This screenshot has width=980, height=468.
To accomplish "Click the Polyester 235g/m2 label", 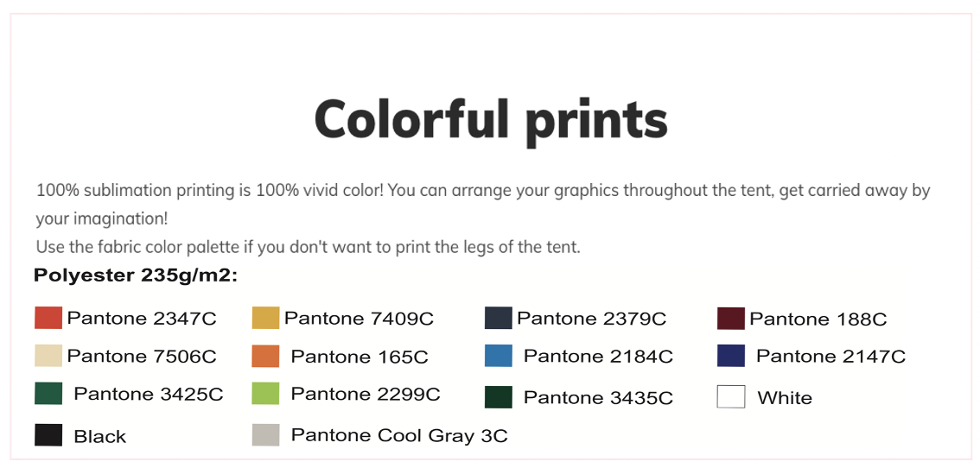I will click(136, 275).
